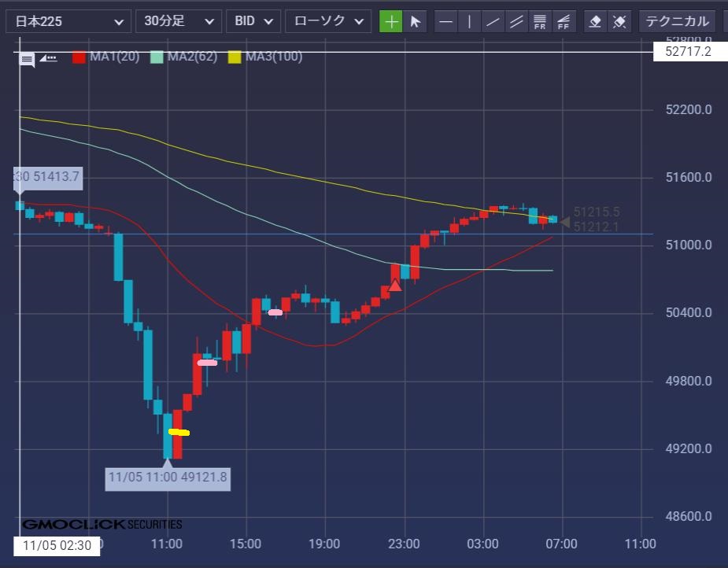Activate the green crosshair cursor tool
728x568 pixels.
pos(390,21)
